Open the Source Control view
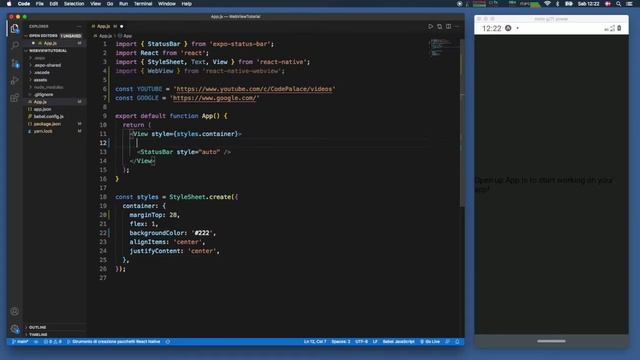This screenshot has width=640, height=360. pyautogui.click(x=15, y=63)
